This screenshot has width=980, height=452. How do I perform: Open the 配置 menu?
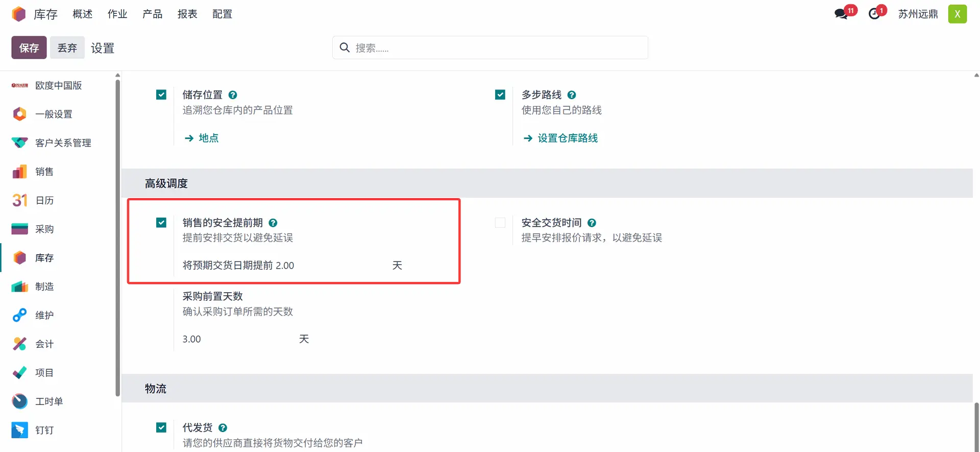(222, 14)
